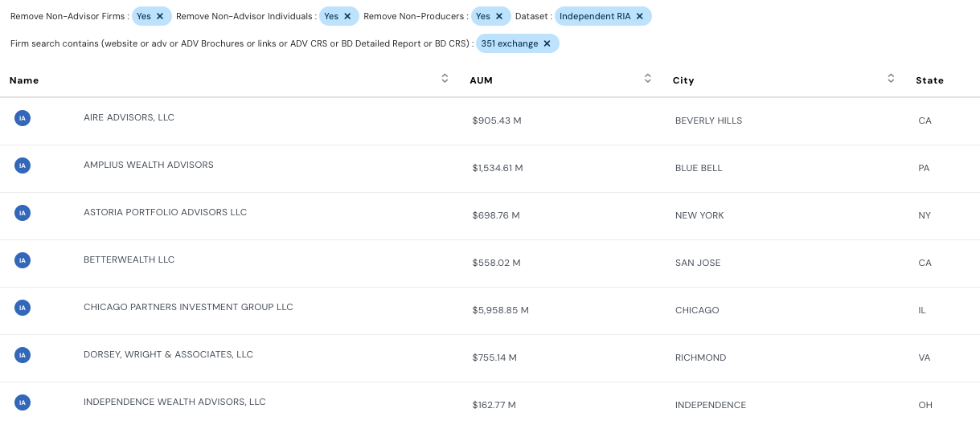Click the PA state cell
The image size is (980, 429).
(924, 168)
